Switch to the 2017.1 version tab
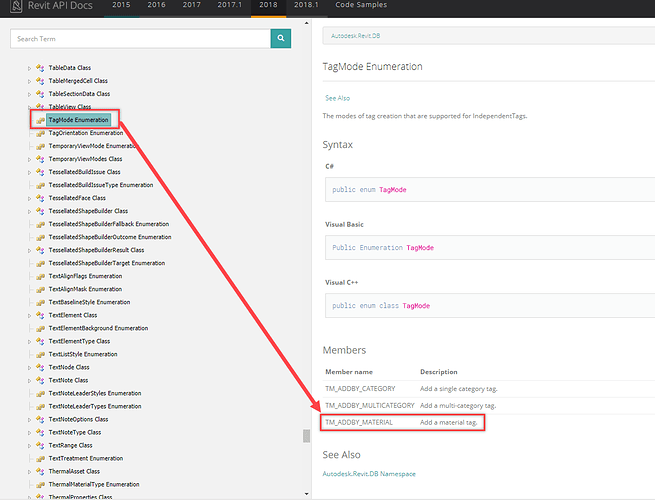This screenshot has width=655, height=500. coord(229,6)
